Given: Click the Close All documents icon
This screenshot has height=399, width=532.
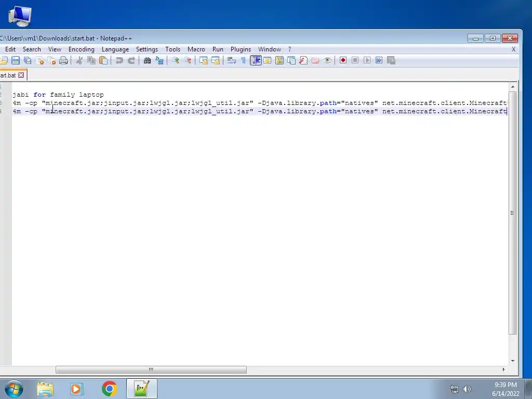Looking at the screenshot, I should click(51, 60).
